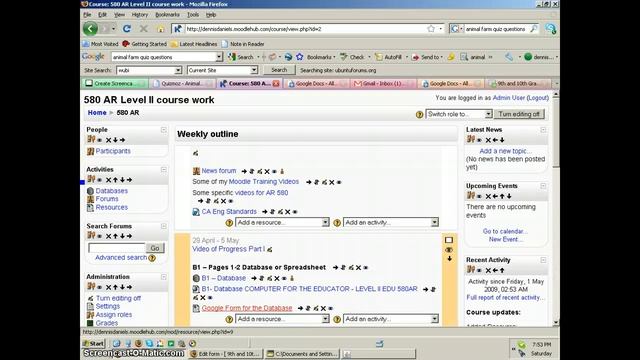This screenshot has height=360, width=640.
Task: Switch to the Gmail Inbox tab
Action: 383,83
